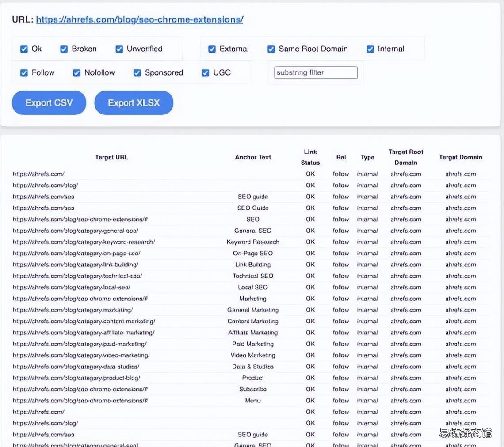Click the 'Menu' anchor text cell

252,401
